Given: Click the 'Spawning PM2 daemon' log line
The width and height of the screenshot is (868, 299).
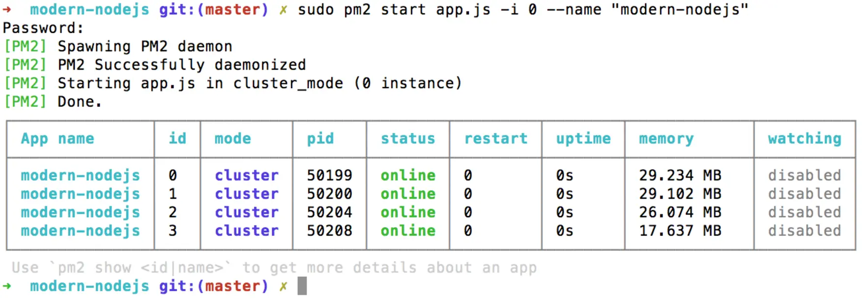Looking at the screenshot, I should point(145,47).
